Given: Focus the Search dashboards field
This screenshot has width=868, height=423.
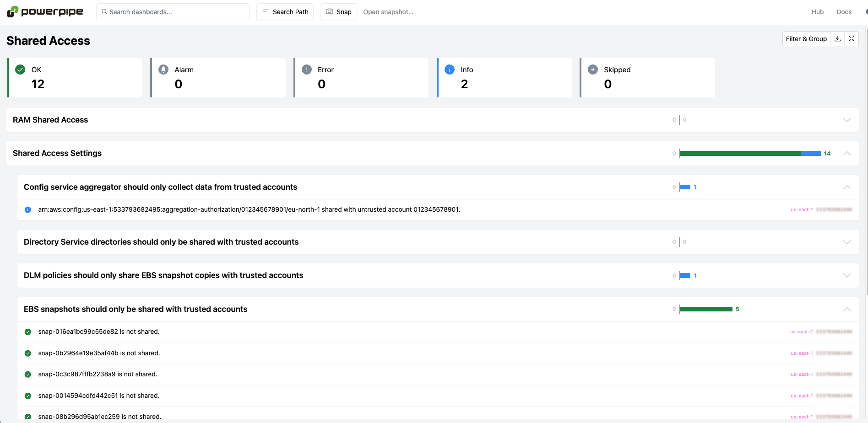Looking at the screenshot, I should 173,11.
